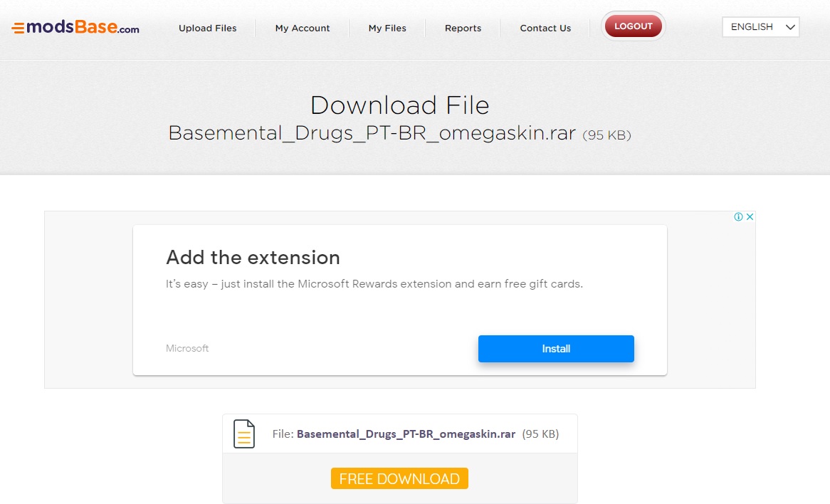830x504 pixels.
Task: Close the Microsoft Rewards ad
Action: coord(750,216)
